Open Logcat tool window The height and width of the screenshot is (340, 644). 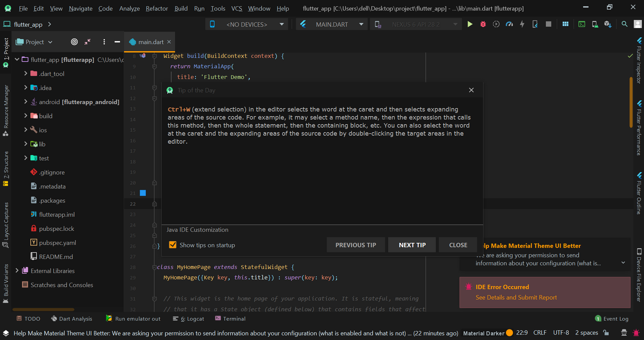click(189, 319)
